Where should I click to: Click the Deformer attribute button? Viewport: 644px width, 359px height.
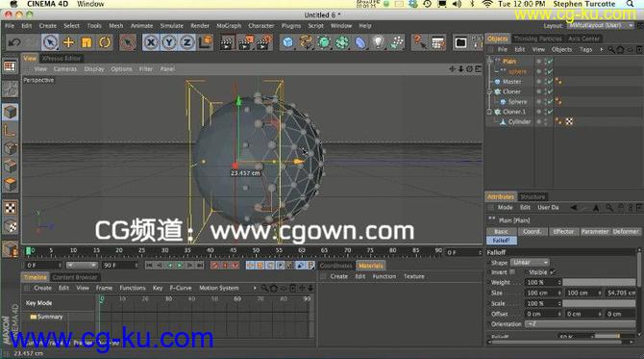tap(626, 232)
